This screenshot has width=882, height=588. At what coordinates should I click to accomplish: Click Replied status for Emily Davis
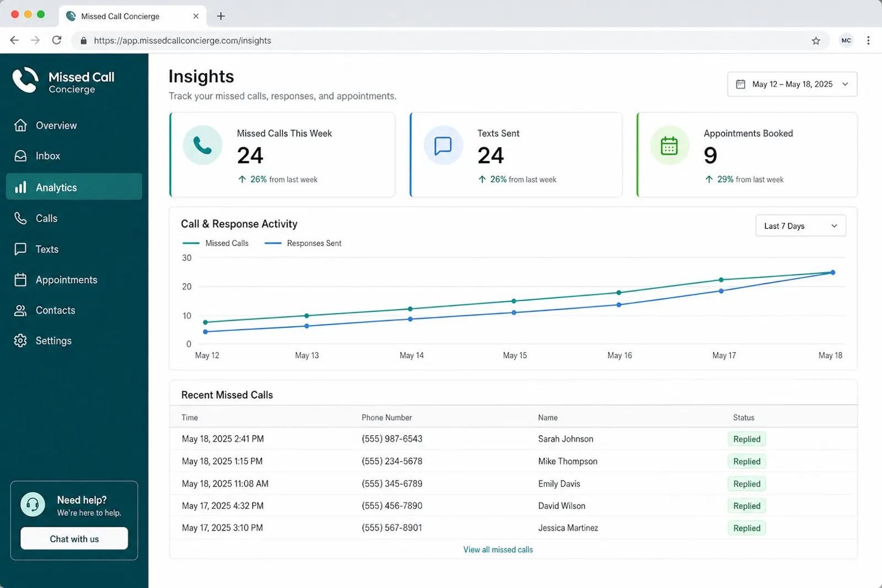747,484
